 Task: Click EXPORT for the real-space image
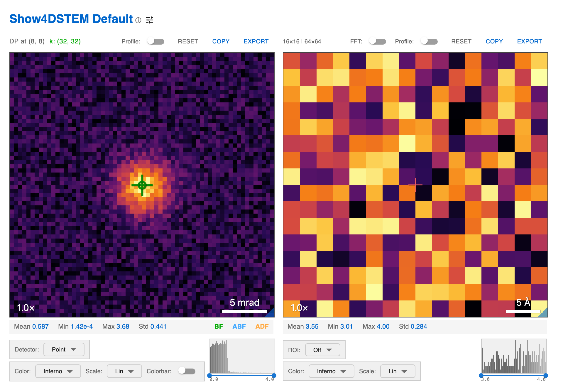tap(529, 41)
